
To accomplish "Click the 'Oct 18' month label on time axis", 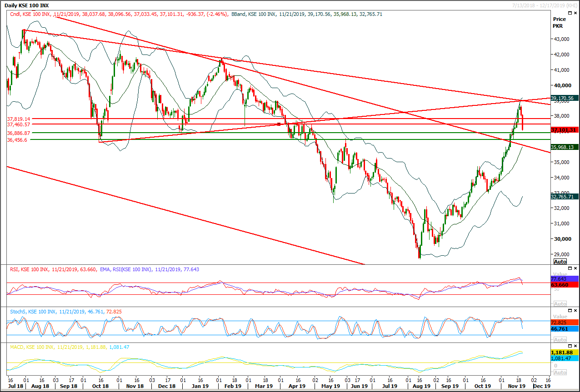I will [x=100, y=386].
